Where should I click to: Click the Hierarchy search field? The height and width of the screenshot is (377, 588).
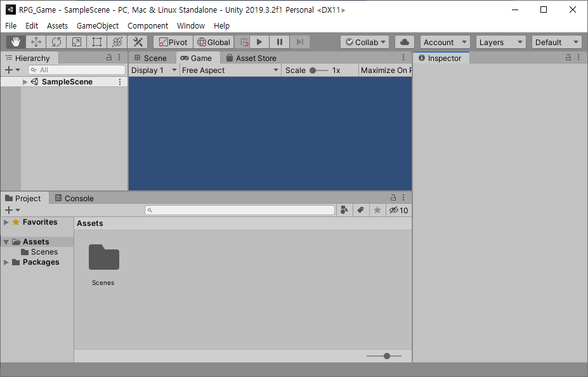(77, 70)
